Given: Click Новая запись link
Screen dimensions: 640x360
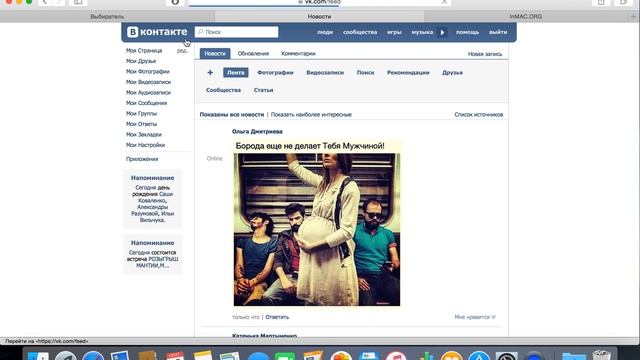Looking at the screenshot, I should [485, 54].
